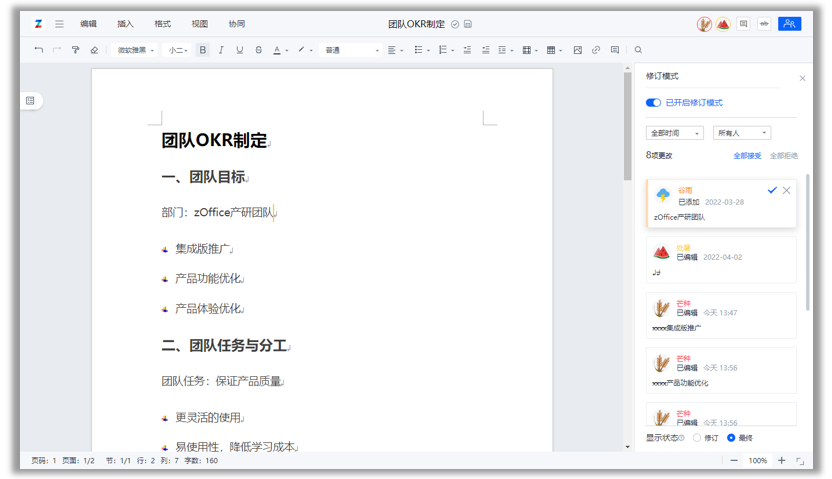
Task: Select the 最终 display radio button
Action: coord(731,438)
